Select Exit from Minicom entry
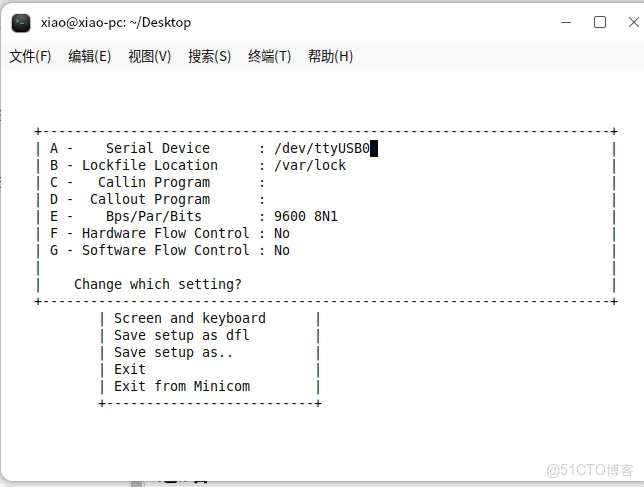Image resolution: width=644 pixels, height=487 pixels. coord(182,387)
